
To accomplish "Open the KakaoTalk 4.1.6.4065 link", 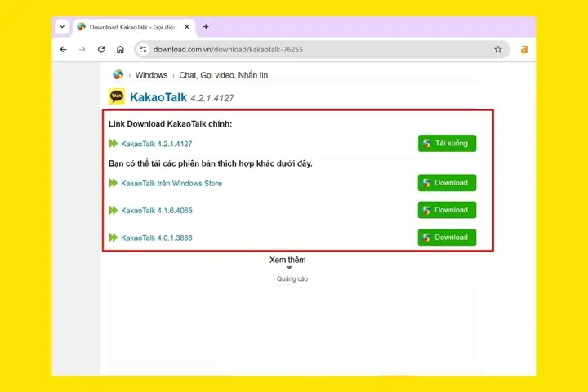I will [156, 211].
